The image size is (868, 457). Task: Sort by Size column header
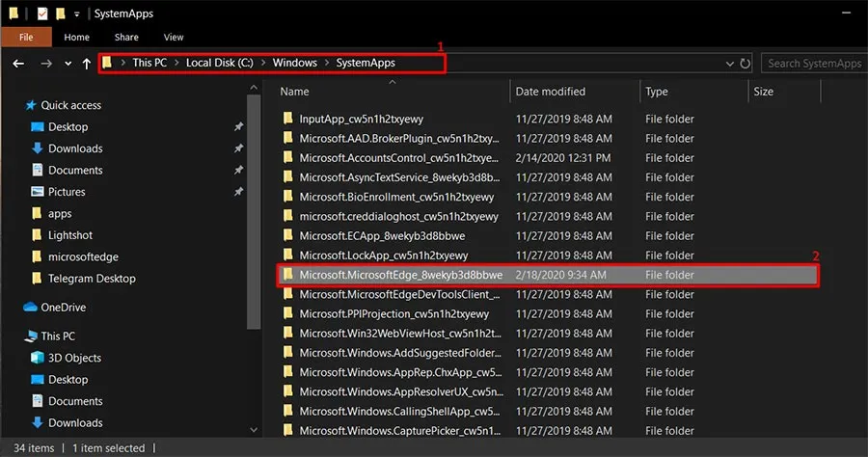(x=764, y=92)
